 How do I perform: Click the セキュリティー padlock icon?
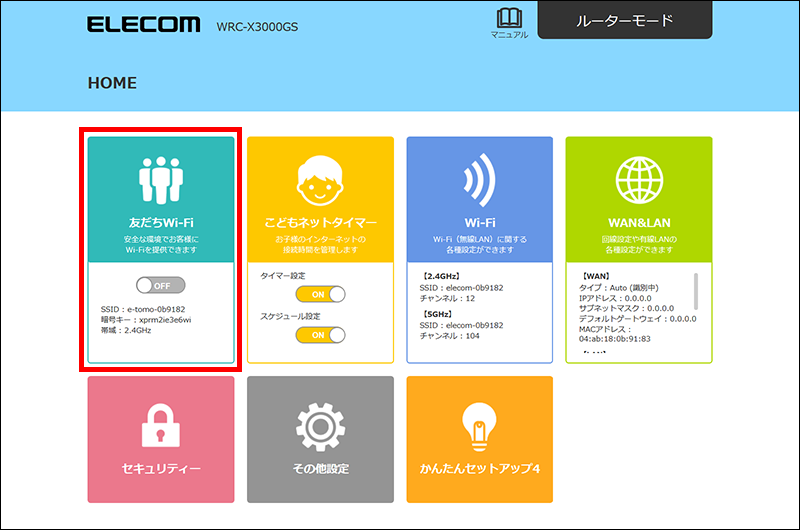(161, 425)
